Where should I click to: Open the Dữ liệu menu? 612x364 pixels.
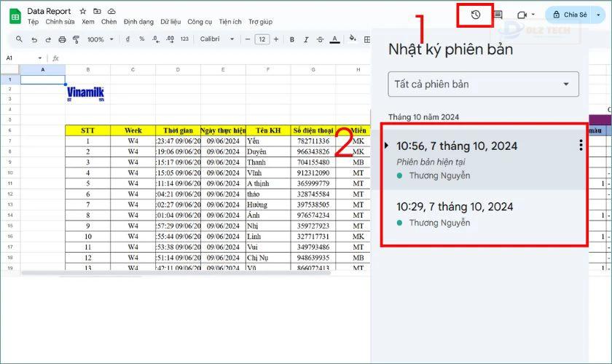tap(170, 22)
